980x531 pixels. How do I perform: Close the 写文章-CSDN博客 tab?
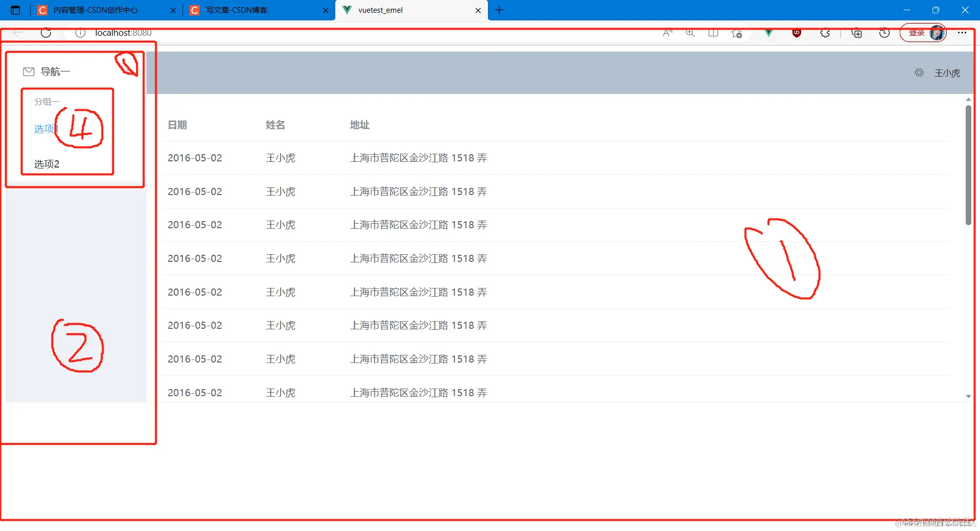point(326,10)
